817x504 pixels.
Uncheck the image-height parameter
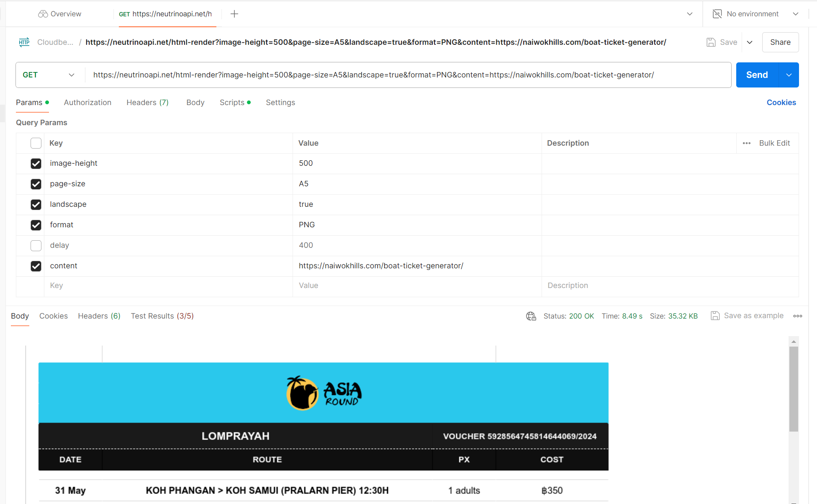[x=36, y=164]
